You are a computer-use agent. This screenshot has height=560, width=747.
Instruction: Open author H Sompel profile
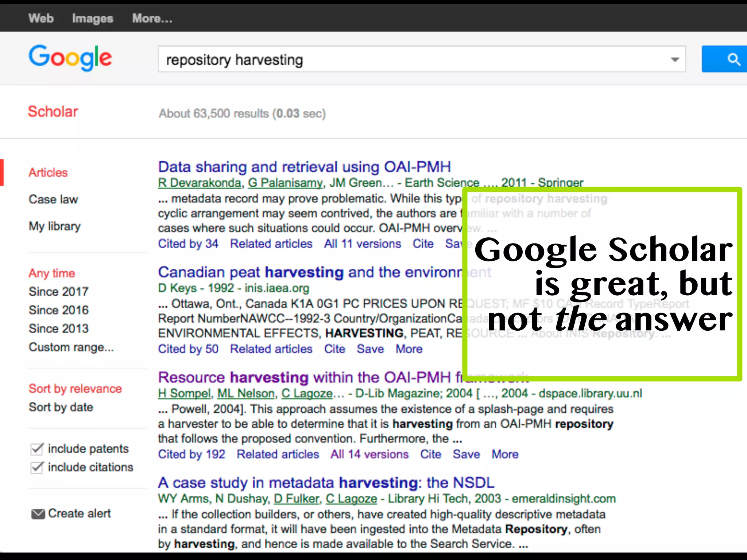[185, 393]
